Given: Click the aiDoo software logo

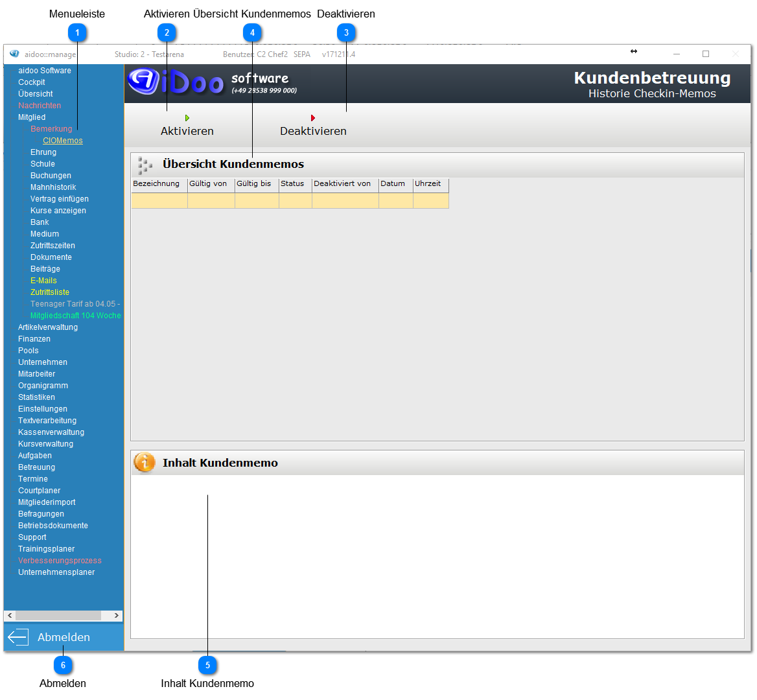Looking at the screenshot, I should [x=213, y=82].
